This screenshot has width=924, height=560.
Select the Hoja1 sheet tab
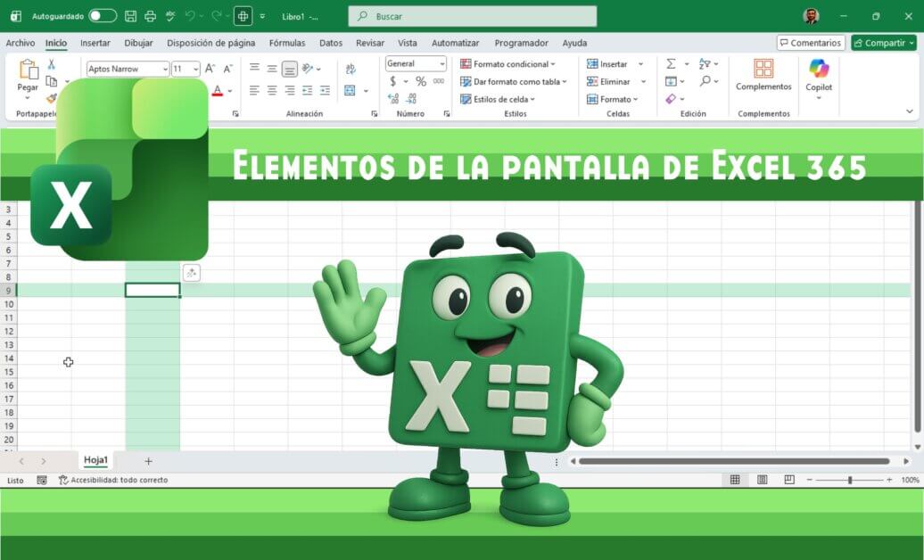[94, 461]
